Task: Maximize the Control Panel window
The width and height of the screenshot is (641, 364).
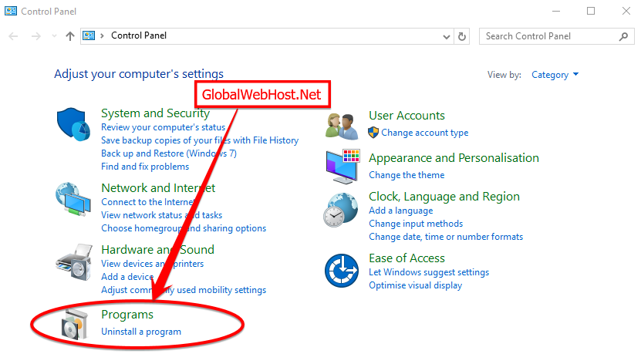Action: pos(591,11)
